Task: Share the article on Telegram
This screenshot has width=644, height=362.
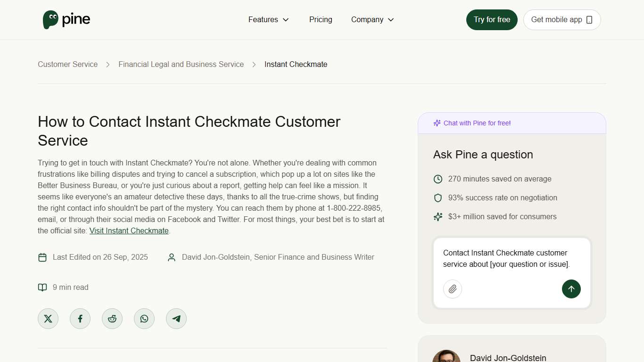Action: (176, 318)
